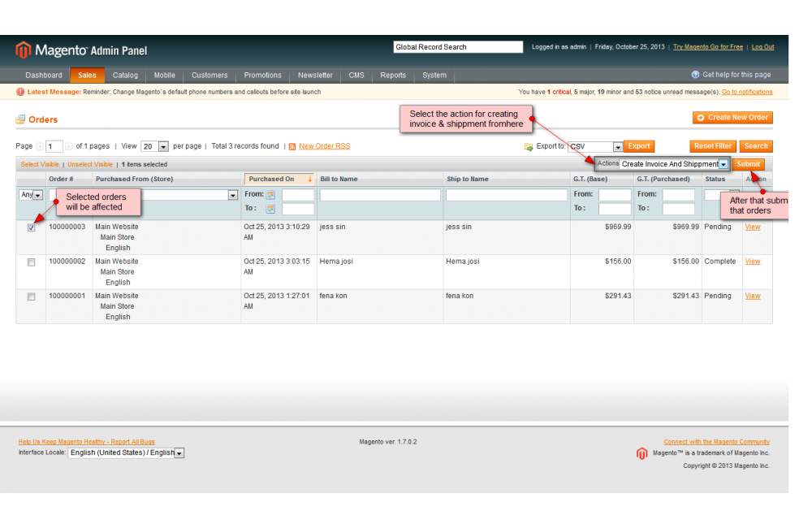Open the Promotions menu
Screen dimensions: 812x528
tap(262, 75)
